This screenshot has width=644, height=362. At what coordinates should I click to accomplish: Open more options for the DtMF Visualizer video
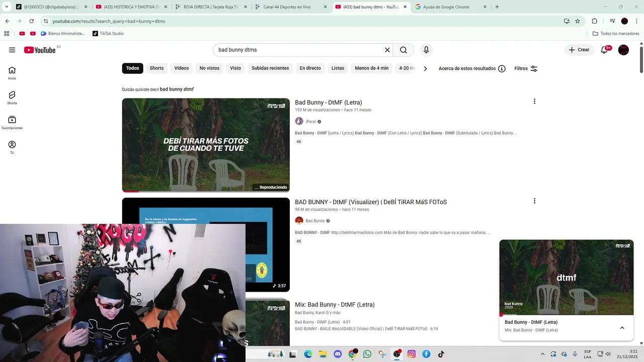pyautogui.click(x=534, y=201)
